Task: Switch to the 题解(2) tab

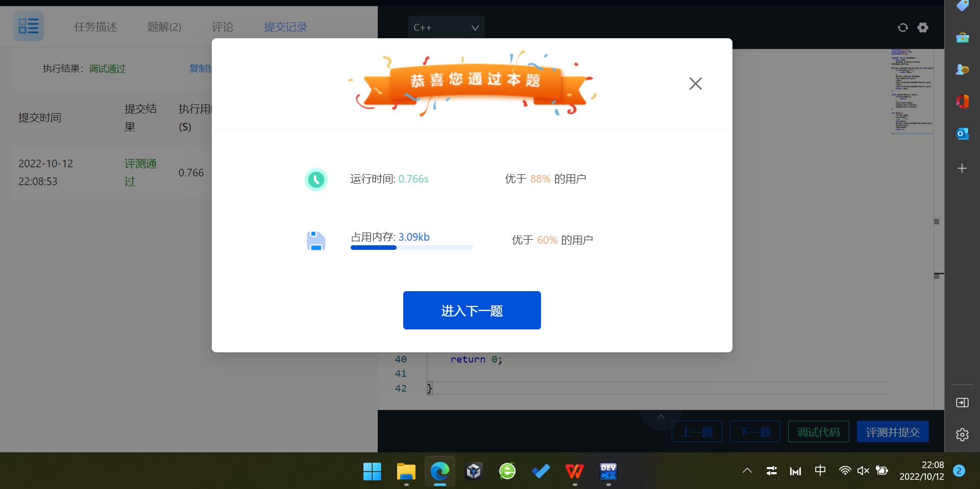Action: pyautogui.click(x=164, y=27)
